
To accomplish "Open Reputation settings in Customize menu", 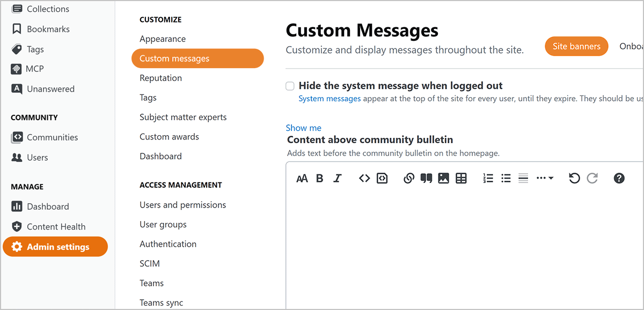I will click(x=160, y=78).
